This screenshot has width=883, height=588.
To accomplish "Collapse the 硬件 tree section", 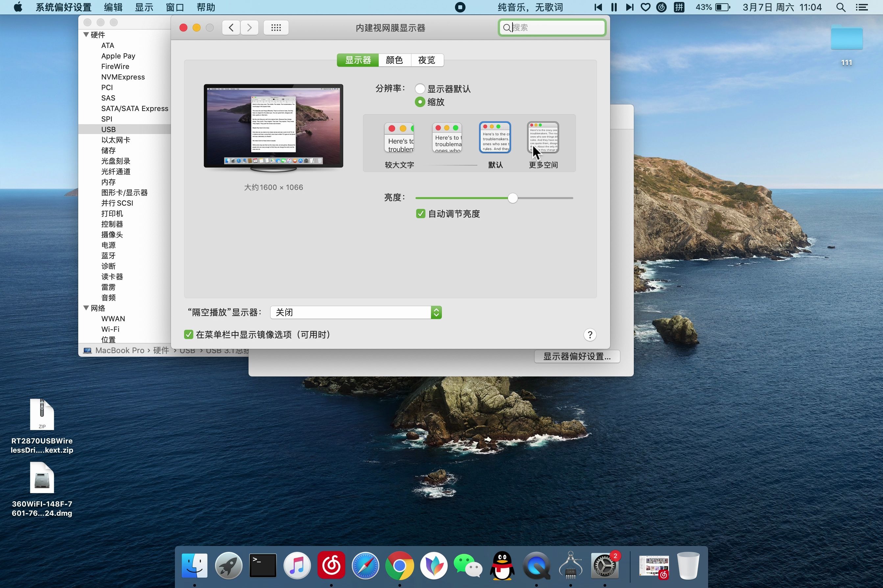I will 86,34.
